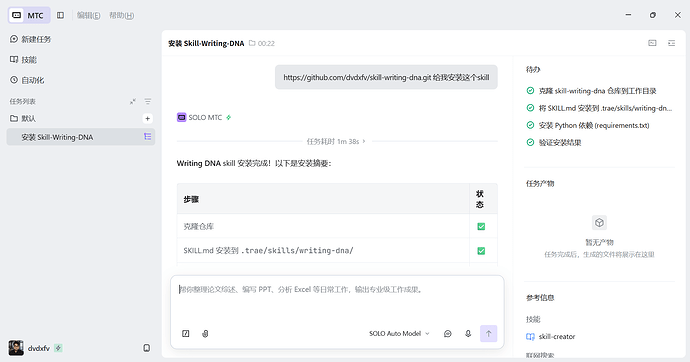Toggle the right details panel icon
This screenshot has height=362, width=690.
pos(672,43)
